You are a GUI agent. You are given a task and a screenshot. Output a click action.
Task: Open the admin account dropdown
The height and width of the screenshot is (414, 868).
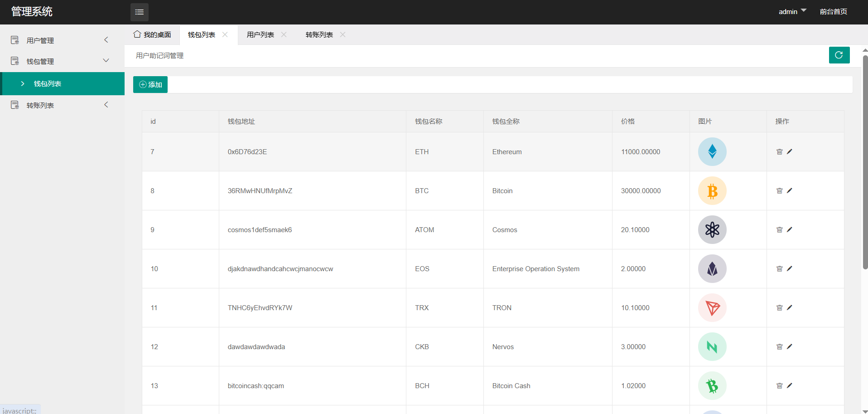(x=792, y=12)
